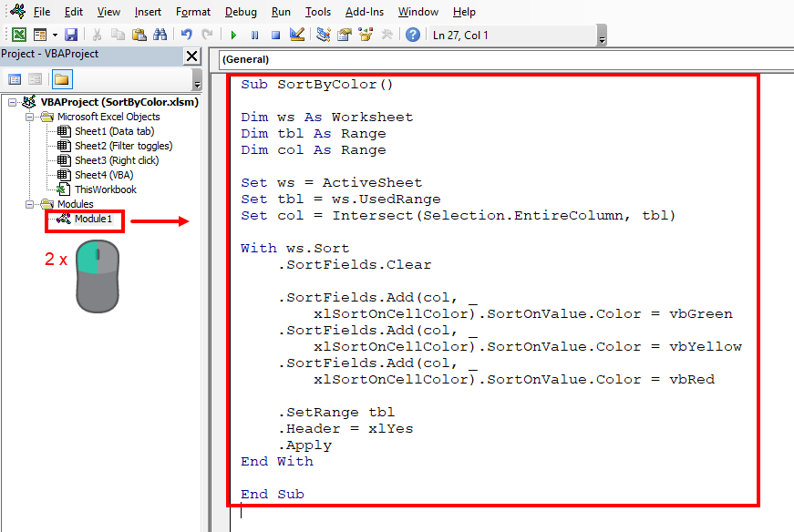
Task: Click the VBA icon left of File
Action: pos(17,10)
